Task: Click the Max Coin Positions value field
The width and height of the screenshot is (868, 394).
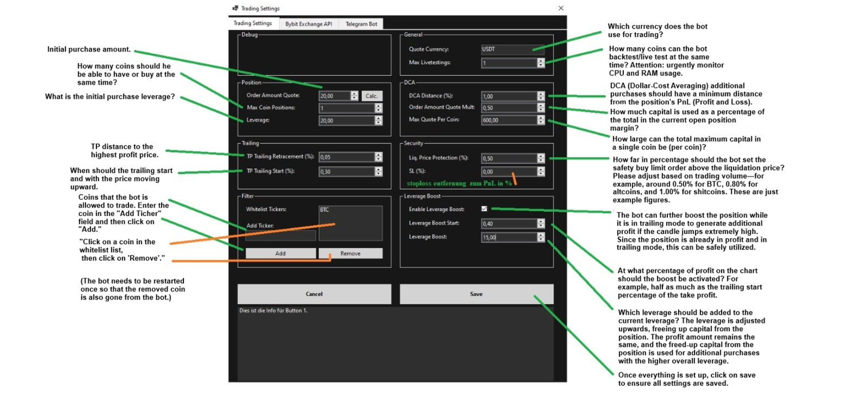Action: [347, 108]
